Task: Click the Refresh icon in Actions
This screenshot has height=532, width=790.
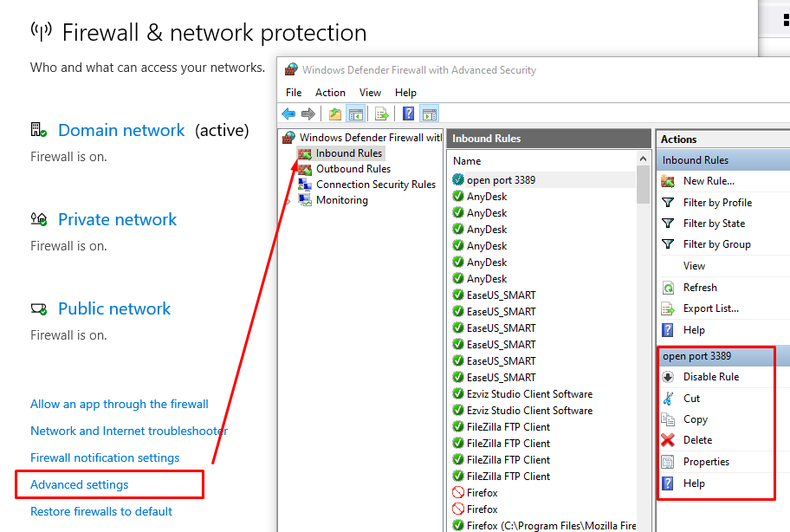Action: point(668,288)
